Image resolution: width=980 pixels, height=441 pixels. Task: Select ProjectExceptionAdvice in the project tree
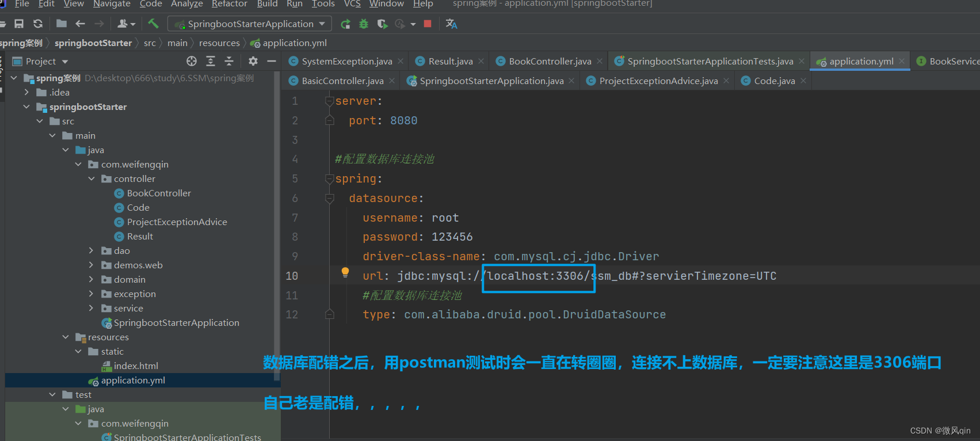(x=177, y=222)
